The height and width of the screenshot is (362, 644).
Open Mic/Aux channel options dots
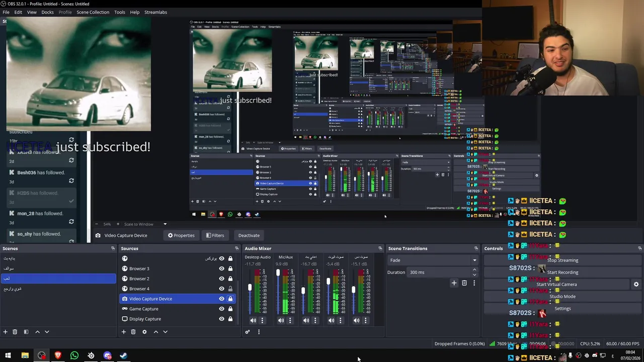[290, 320]
